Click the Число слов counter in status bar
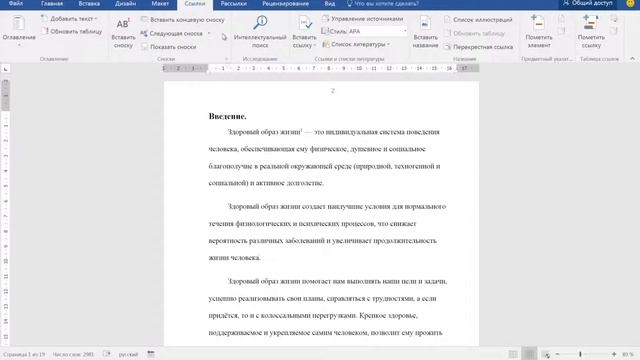640x360 pixels. [x=73, y=354]
